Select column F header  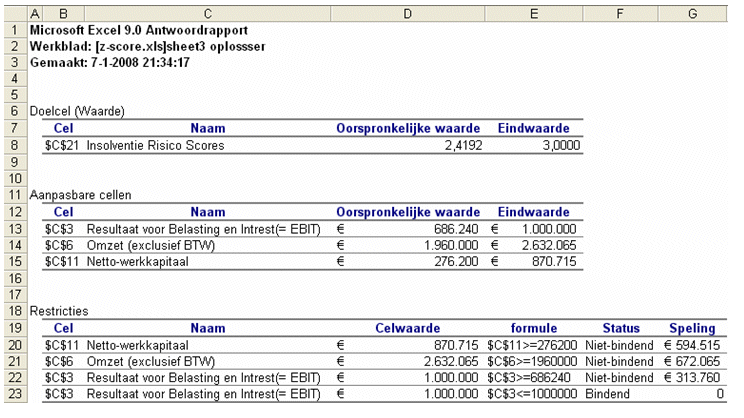click(x=620, y=14)
